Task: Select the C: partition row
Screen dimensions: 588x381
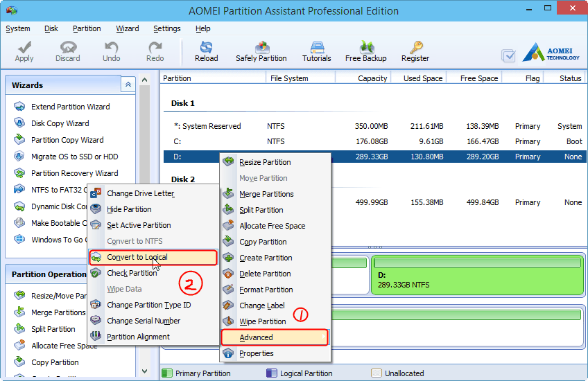Action: pos(374,141)
